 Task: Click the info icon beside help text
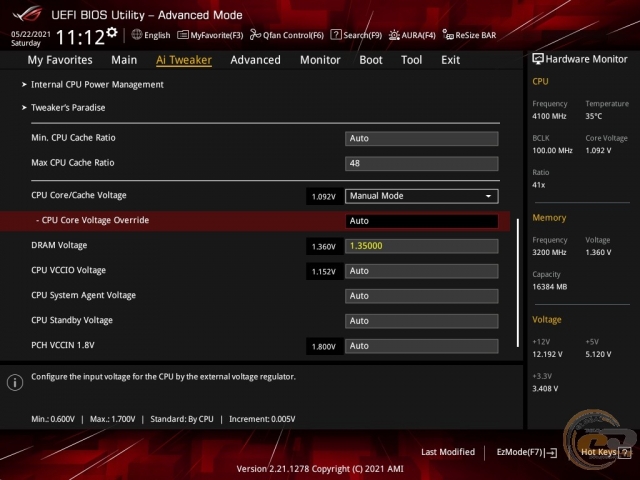[15, 382]
